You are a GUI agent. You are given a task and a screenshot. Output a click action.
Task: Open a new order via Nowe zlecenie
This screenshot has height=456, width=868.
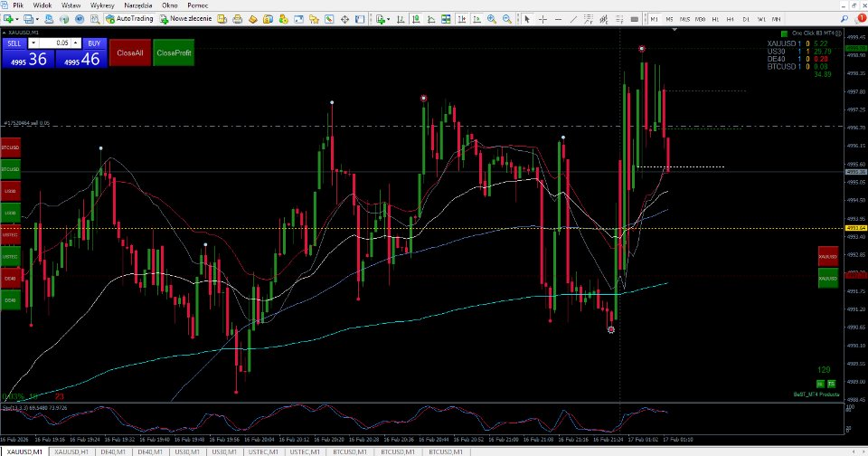(186, 19)
